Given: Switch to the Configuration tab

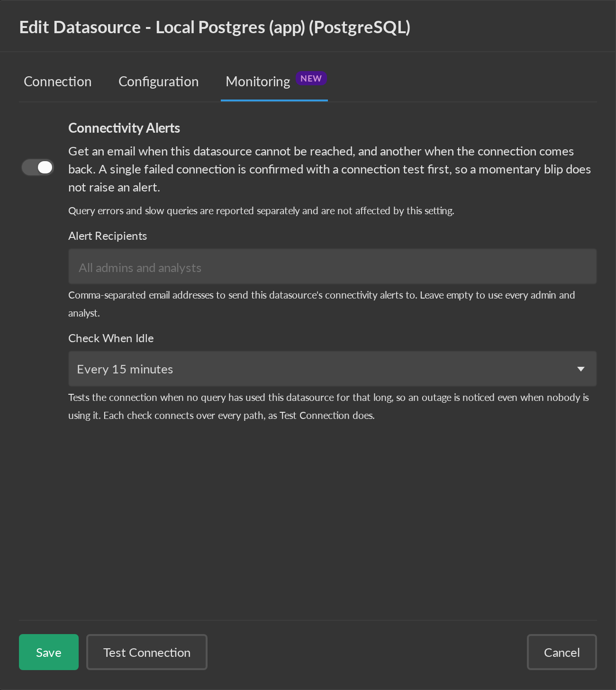Looking at the screenshot, I should click(x=159, y=82).
